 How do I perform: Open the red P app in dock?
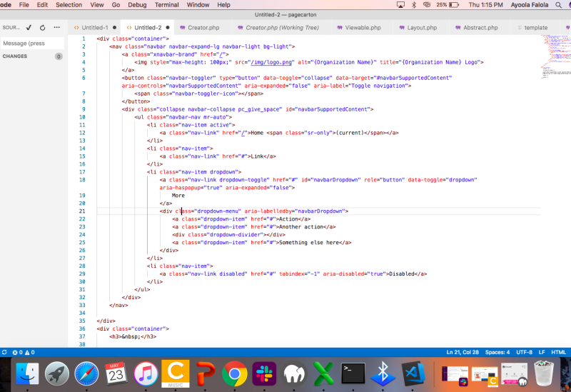point(205,373)
